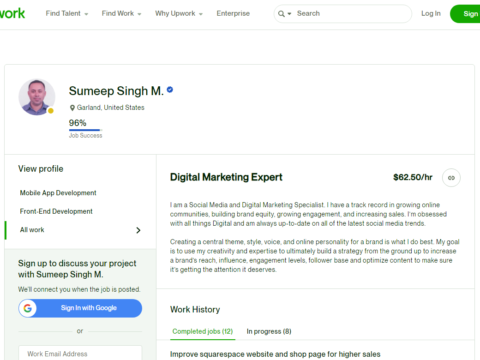Focus the Work Email Address field
480x360 pixels.
coord(80,353)
